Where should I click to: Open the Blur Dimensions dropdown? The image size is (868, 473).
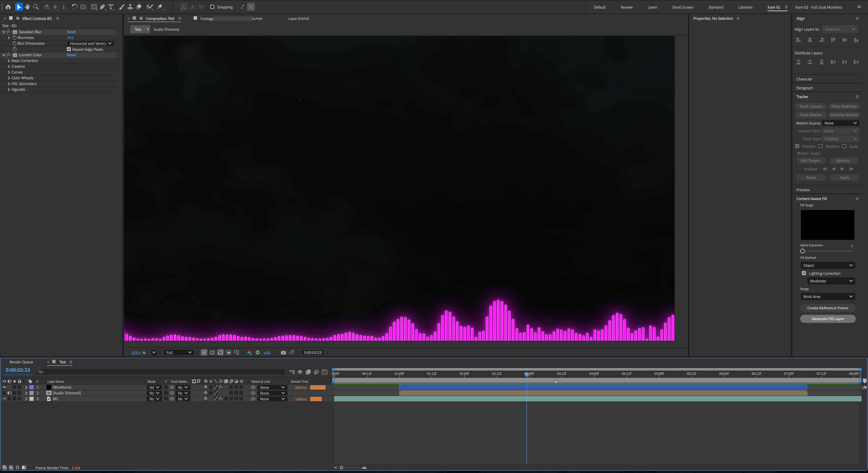click(91, 43)
